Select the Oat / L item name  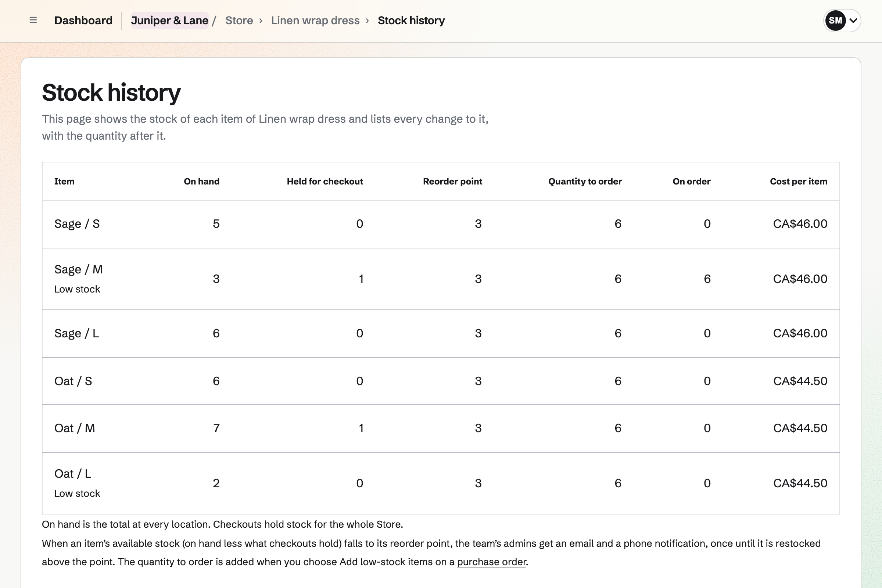click(x=73, y=474)
